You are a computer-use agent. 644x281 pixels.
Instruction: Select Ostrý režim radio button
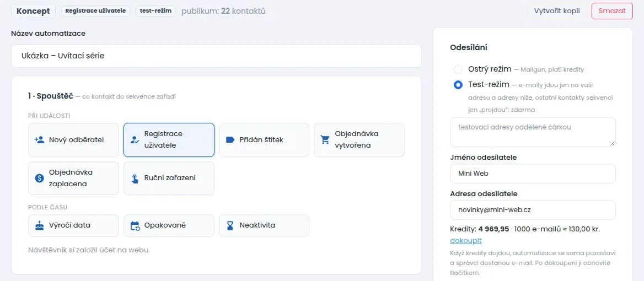(458, 69)
